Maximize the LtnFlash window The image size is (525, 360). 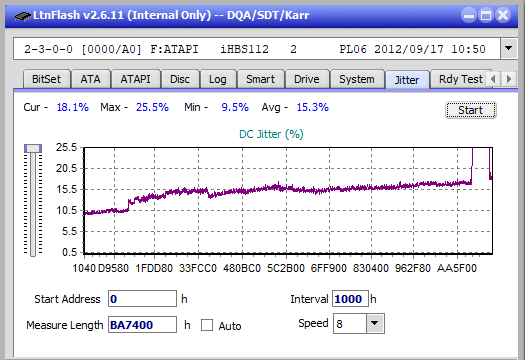486,15
